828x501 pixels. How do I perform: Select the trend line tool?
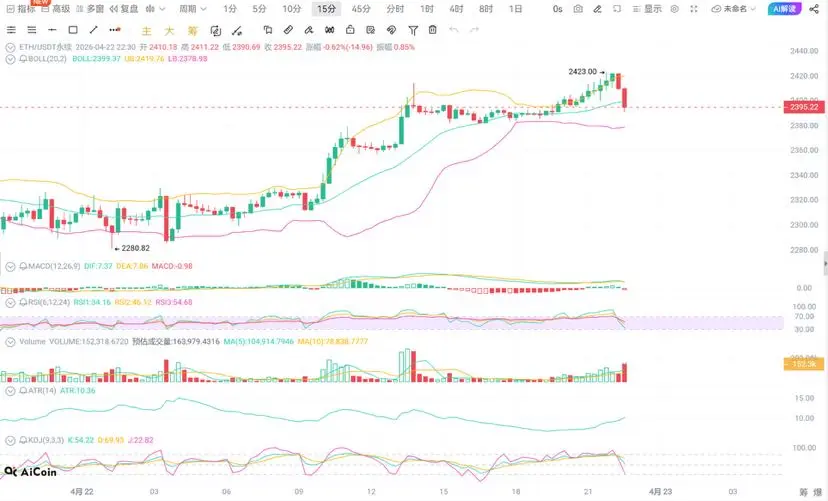click(93, 30)
